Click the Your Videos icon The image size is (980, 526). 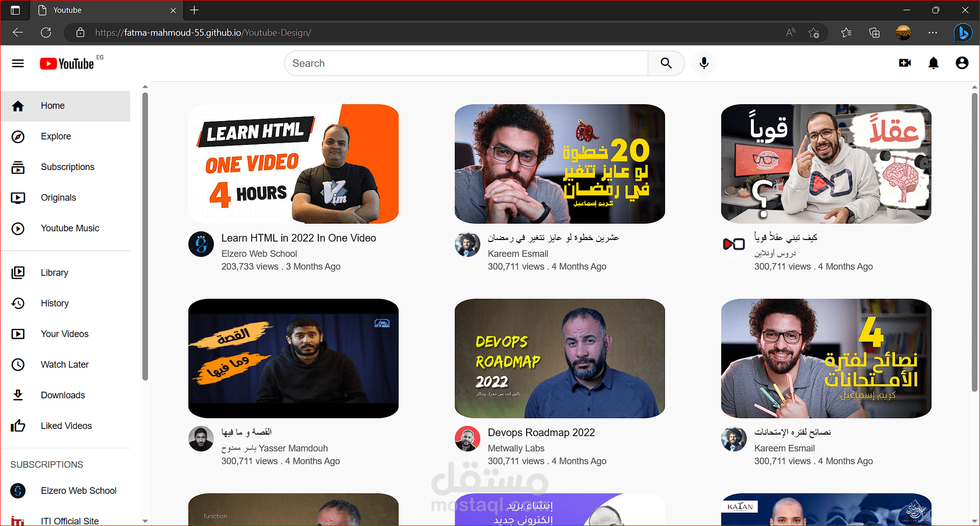18,334
